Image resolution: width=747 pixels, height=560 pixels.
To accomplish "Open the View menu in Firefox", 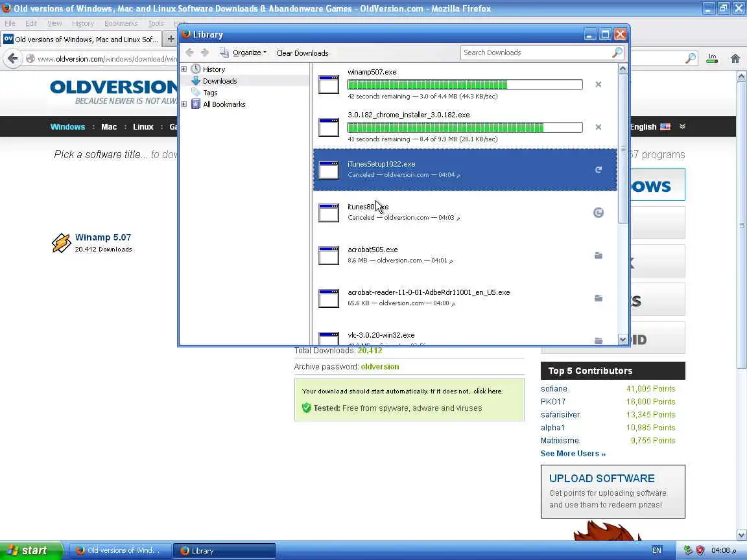I will click(x=54, y=23).
